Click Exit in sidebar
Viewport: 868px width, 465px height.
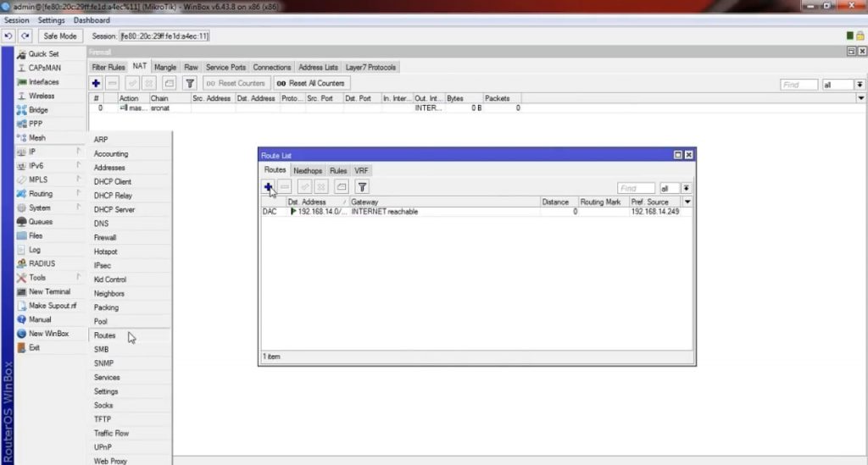[x=34, y=348]
